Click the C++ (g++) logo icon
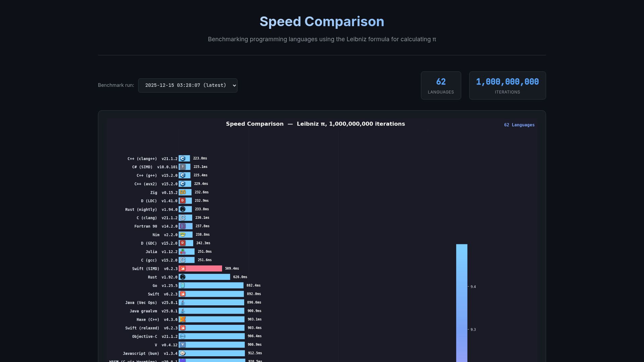This screenshot has height=362, width=644. point(182,175)
